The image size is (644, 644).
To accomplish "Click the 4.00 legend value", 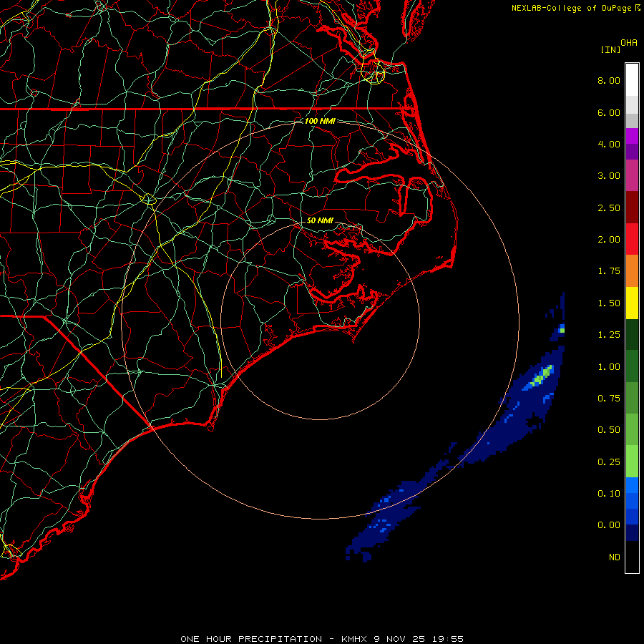I will pyautogui.click(x=609, y=144).
